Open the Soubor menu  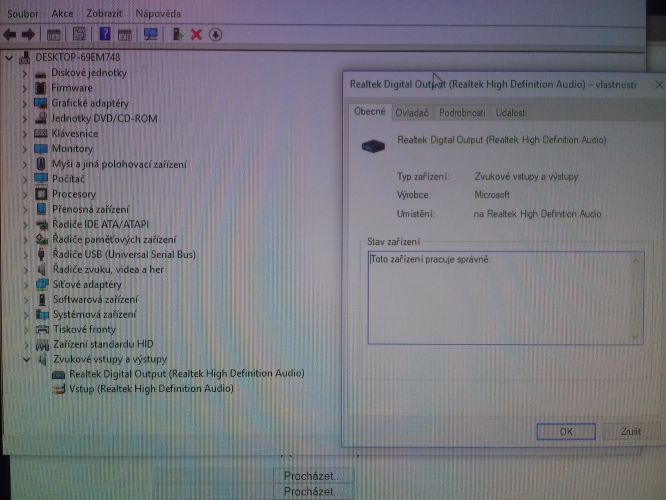pos(23,14)
